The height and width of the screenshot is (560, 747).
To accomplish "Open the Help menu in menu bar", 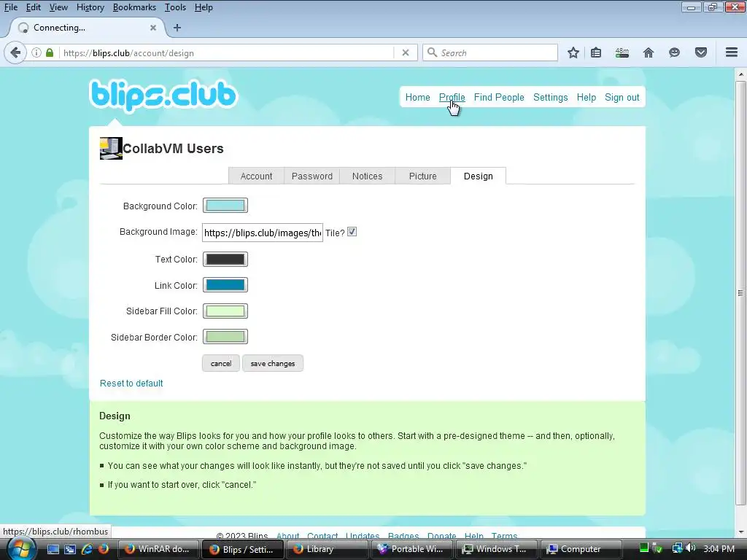I will coord(204,7).
